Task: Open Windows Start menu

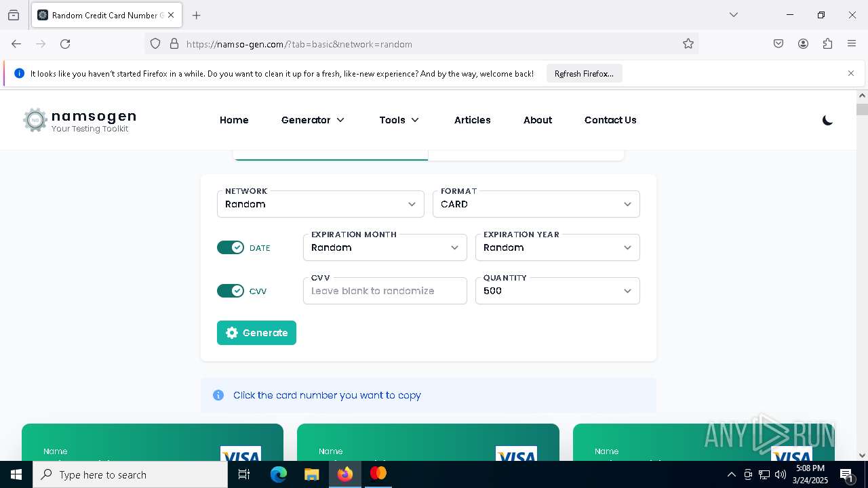Action: click(16, 474)
